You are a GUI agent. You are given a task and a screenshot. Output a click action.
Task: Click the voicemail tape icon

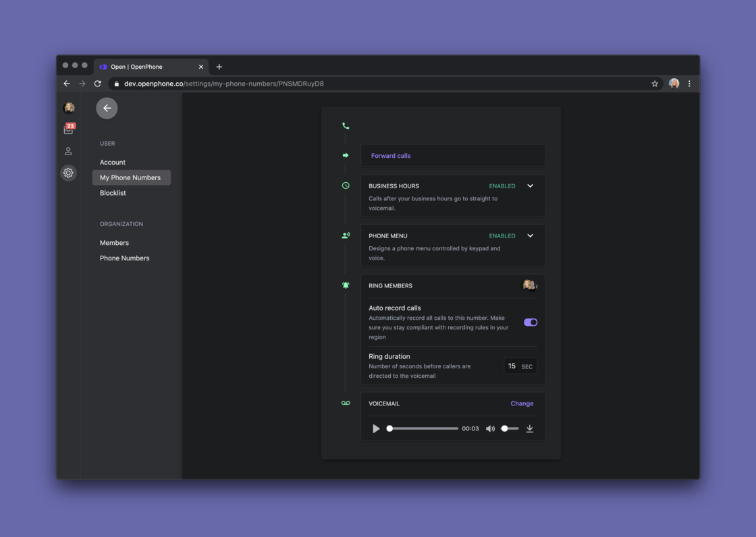346,403
